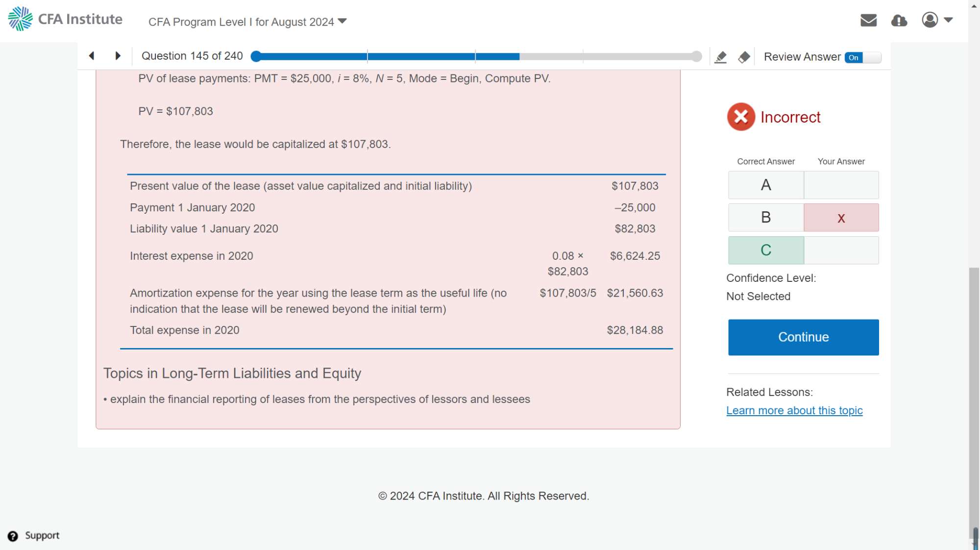Viewport: 980px width, 550px height.
Task: Open the Learn more about this topic link
Action: coord(794,410)
